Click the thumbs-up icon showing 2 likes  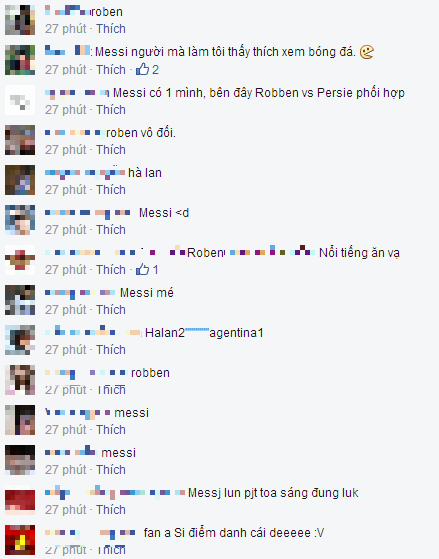pos(142,69)
